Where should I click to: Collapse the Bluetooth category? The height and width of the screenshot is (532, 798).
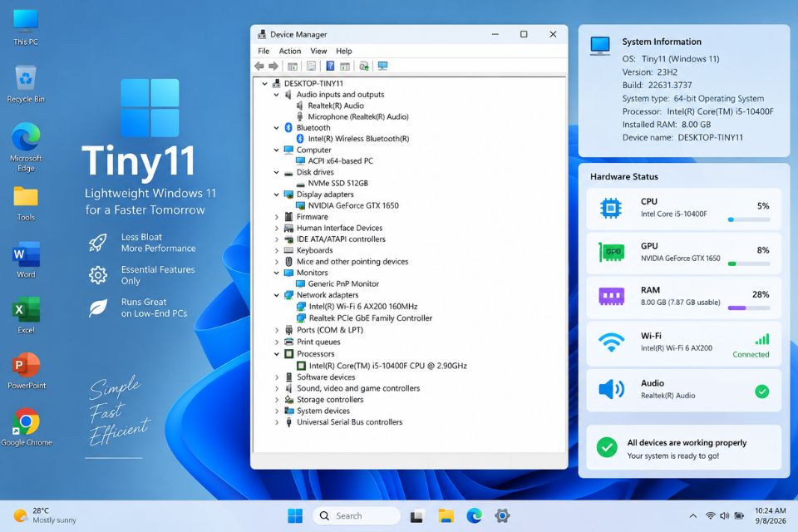pyautogui.click(x=276, y=128)
